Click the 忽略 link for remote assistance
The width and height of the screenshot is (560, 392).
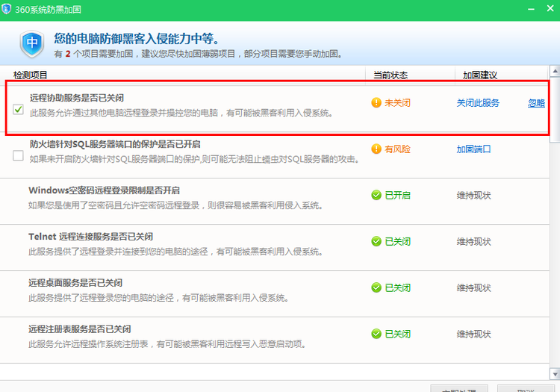pos(536,103)
